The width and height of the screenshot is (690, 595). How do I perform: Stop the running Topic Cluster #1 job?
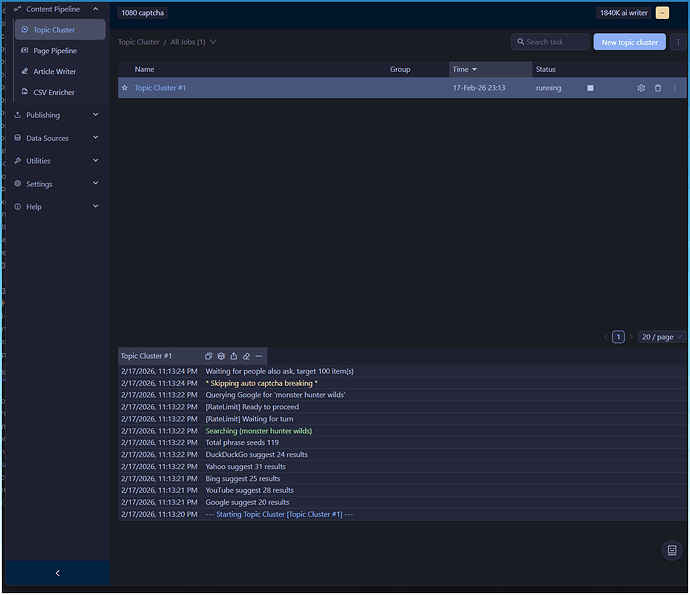coord(590,88)
